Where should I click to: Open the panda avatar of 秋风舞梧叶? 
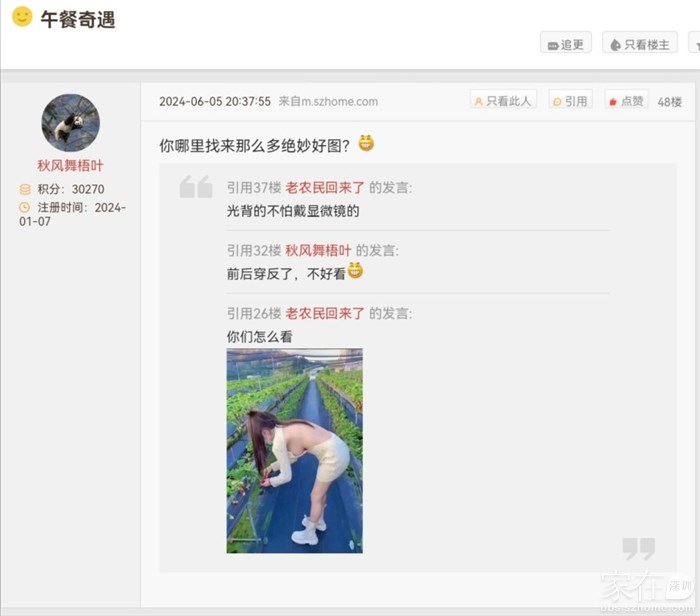[x=71, y=123]
